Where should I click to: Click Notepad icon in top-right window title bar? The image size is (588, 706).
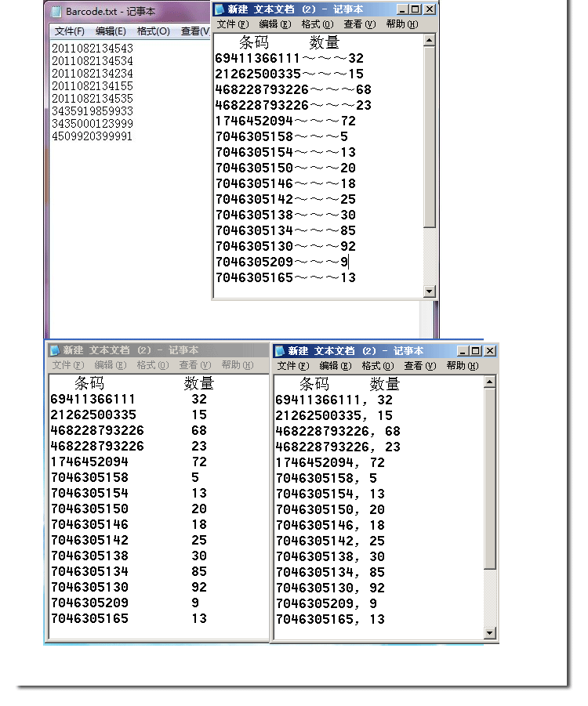coord(220,9)
